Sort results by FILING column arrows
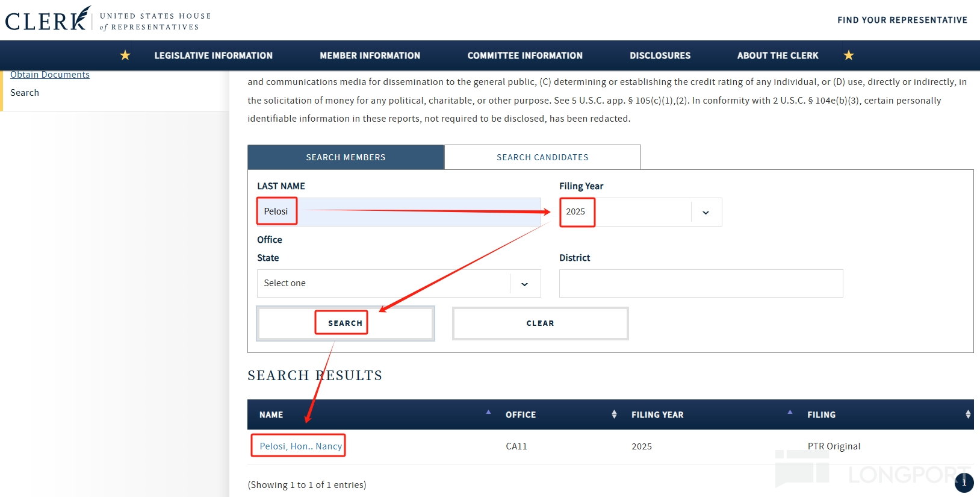Image resolution: width=980 pixels, height=497 pixels. coord(968,414)
